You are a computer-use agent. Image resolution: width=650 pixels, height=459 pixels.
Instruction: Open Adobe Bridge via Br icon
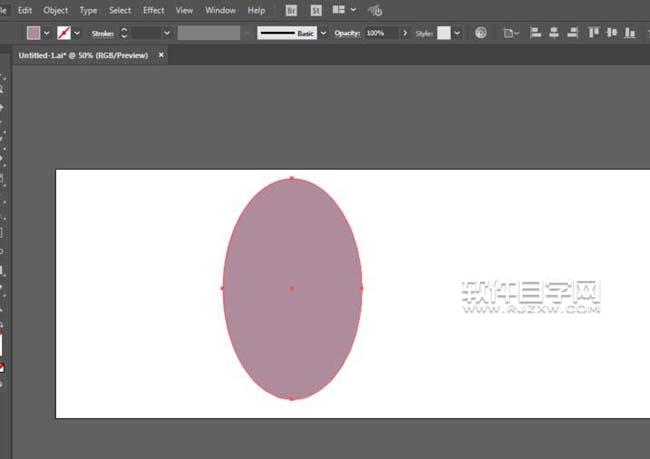[291, 10]
